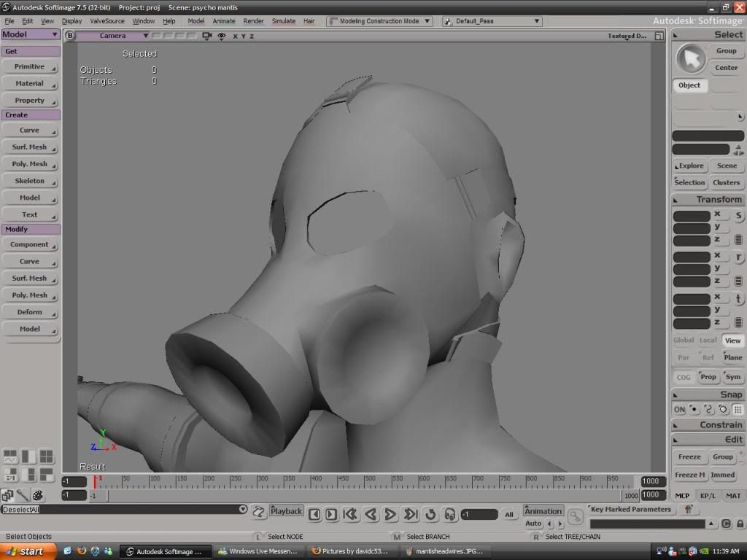Select the four-pane viewport layout icon

click(x=46, y=457)
